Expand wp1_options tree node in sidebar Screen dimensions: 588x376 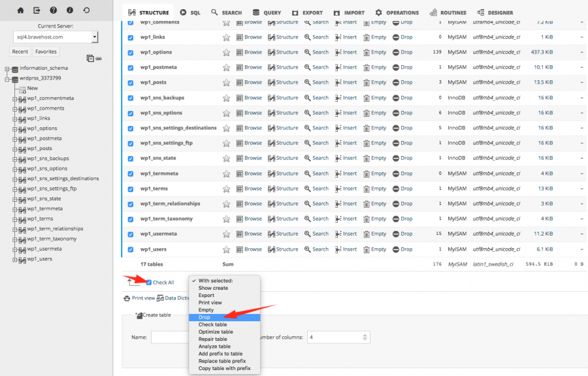[x=14, y=129]
